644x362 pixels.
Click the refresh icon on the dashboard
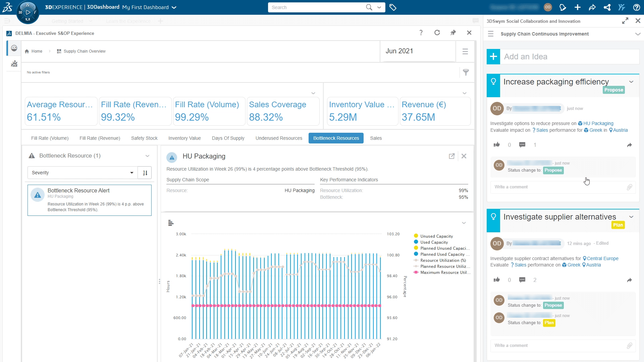coord(437,33)
